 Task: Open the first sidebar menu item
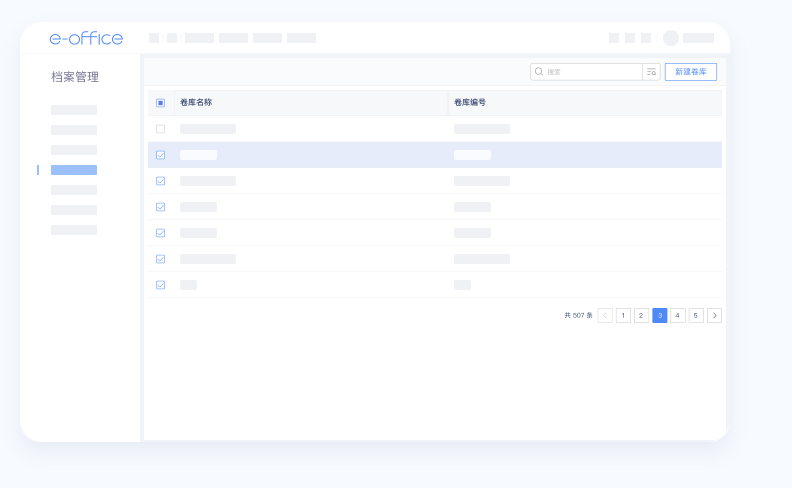tap(74, 110)
